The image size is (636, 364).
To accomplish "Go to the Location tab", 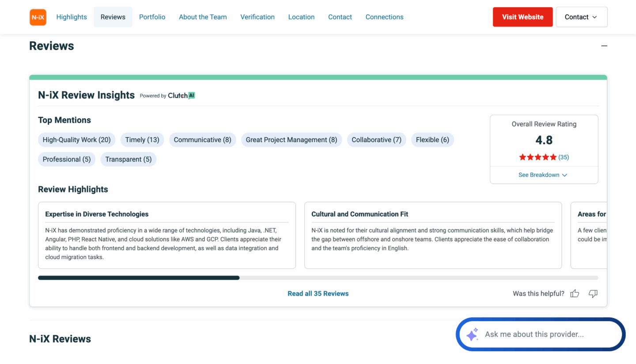I will pos(301,17).
